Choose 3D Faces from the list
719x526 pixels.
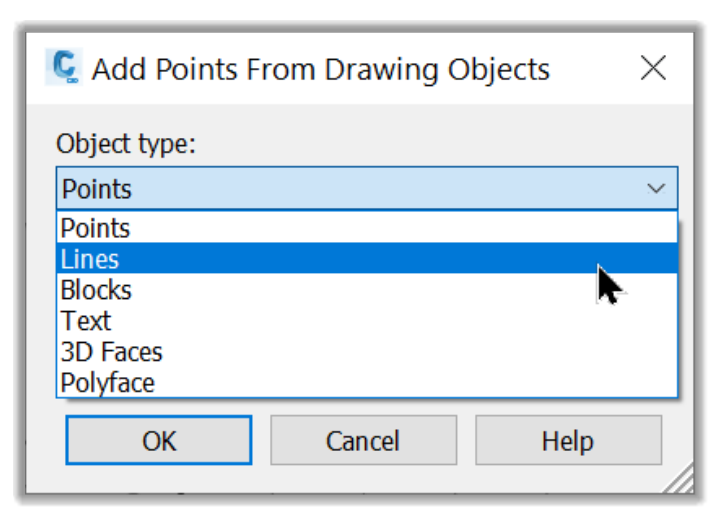pyautogui.click(x=367, y=351)
